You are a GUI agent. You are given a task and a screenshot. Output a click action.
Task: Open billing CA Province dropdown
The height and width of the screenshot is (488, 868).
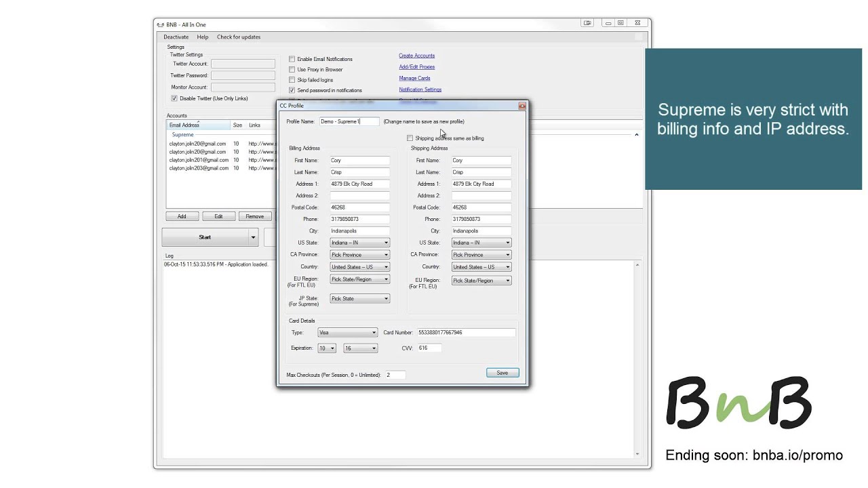(x=359, y=255)
